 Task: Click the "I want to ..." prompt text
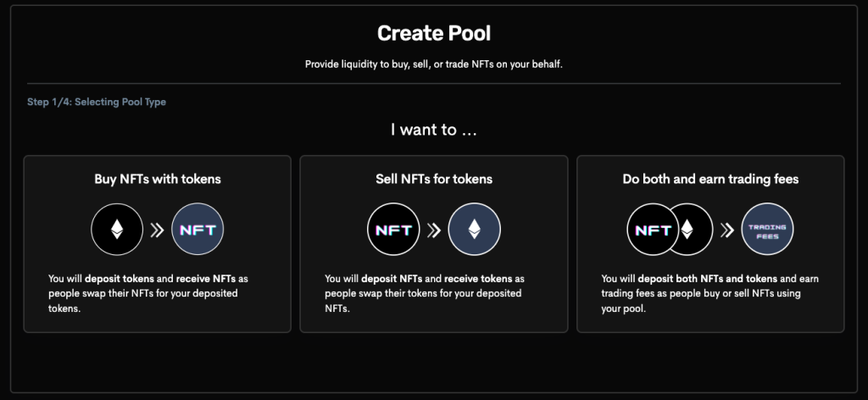[434, 130]
